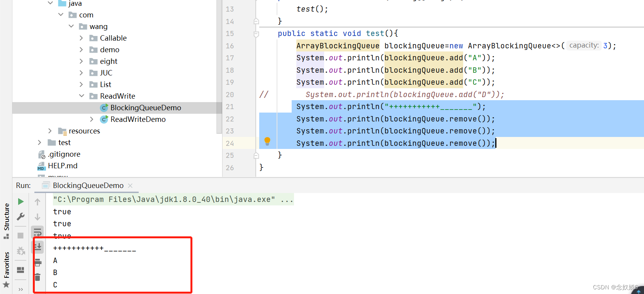
Task: Toggle soft-wrap in run console
Action: (37, 232)
